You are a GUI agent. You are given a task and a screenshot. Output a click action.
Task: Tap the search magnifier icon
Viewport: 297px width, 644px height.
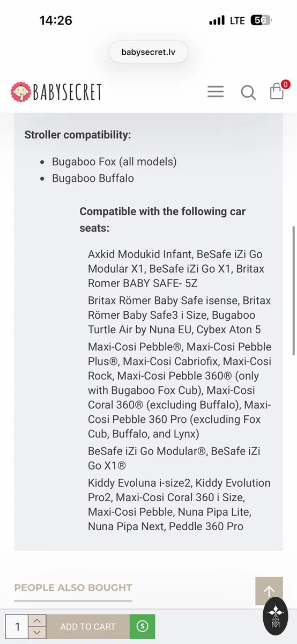248,92
